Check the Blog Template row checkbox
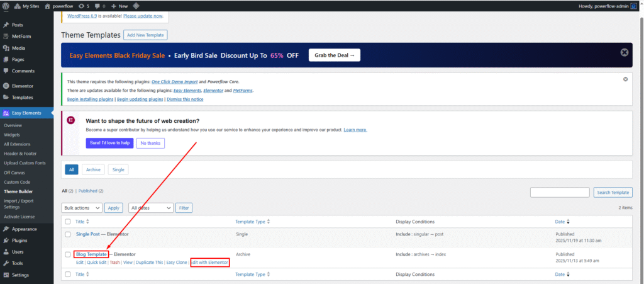Viewport: 644px width, 284px height. click(x=68, y=254)
